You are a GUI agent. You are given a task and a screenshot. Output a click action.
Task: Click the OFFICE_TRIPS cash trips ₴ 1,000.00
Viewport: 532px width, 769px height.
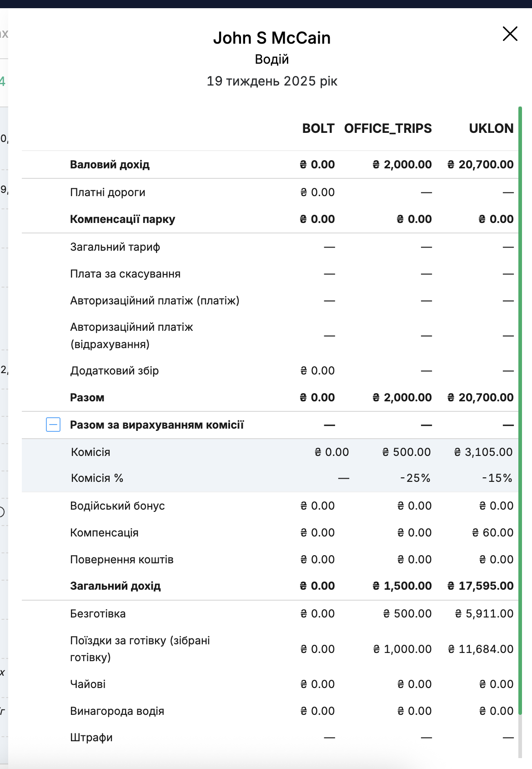(402, 649)
